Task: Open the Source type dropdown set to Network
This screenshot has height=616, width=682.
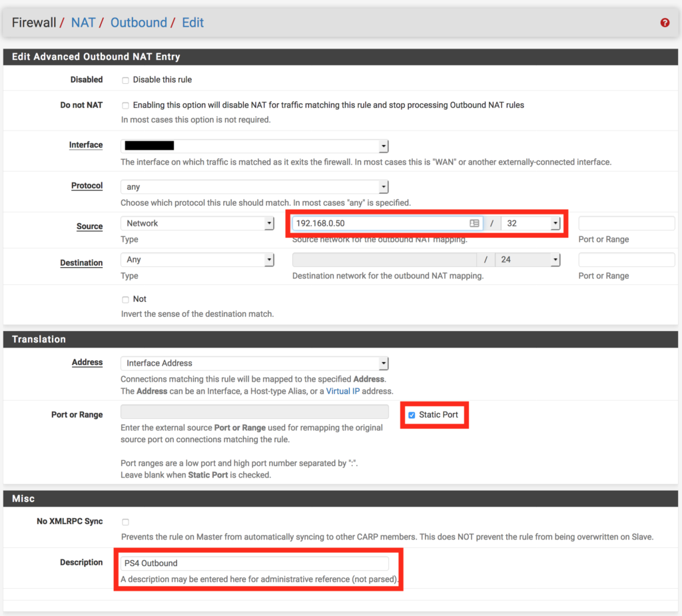Action: coord(197,223)
